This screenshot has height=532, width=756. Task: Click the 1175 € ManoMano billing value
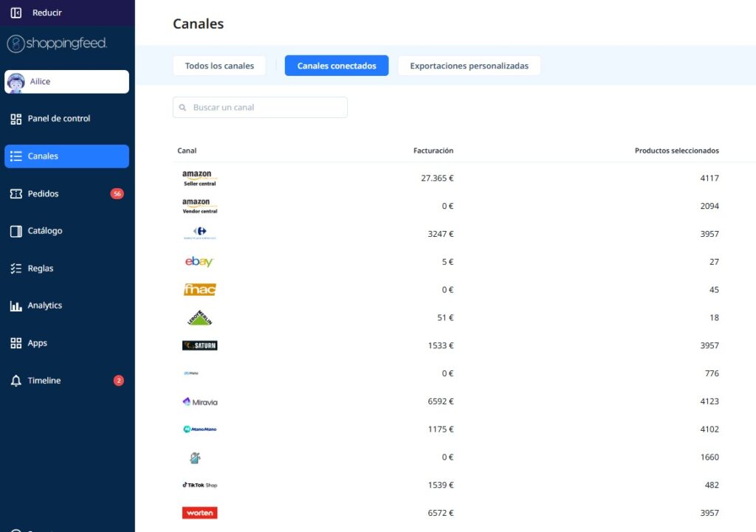pos(441,429)
